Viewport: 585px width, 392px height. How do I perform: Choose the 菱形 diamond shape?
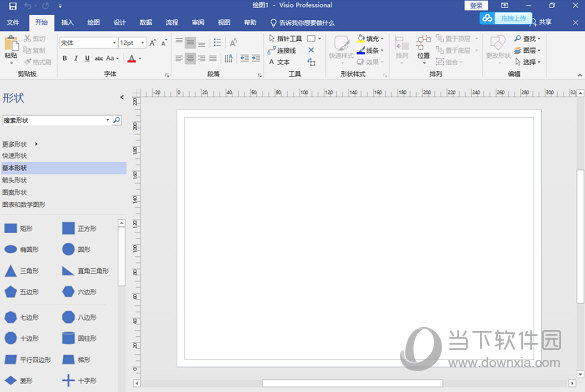point(18,380)
